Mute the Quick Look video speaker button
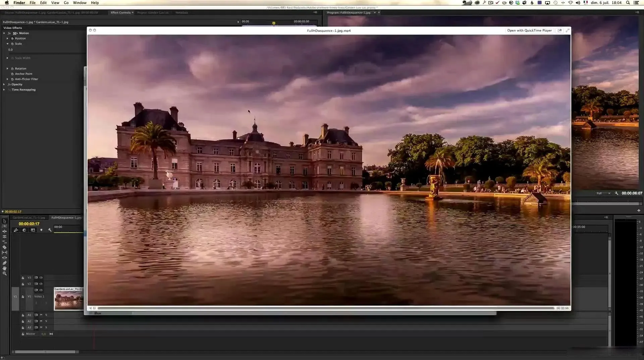 [90, 308]
